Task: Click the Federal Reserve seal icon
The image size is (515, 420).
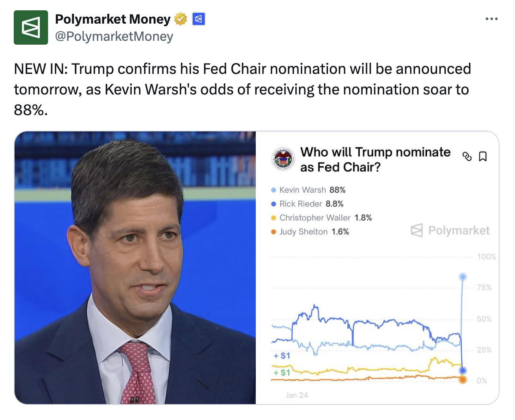Action: tap(283, 159)
